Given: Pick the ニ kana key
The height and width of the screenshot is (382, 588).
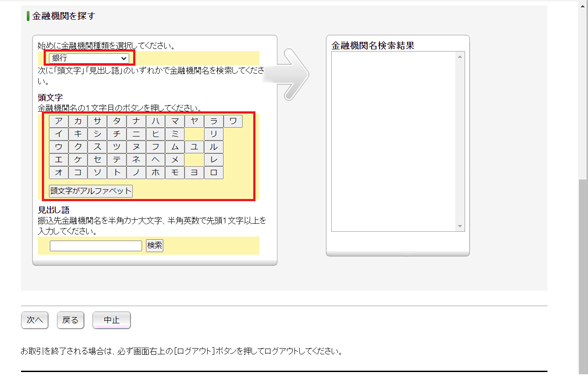Looking at the screenshot, I should click(136, 134).
